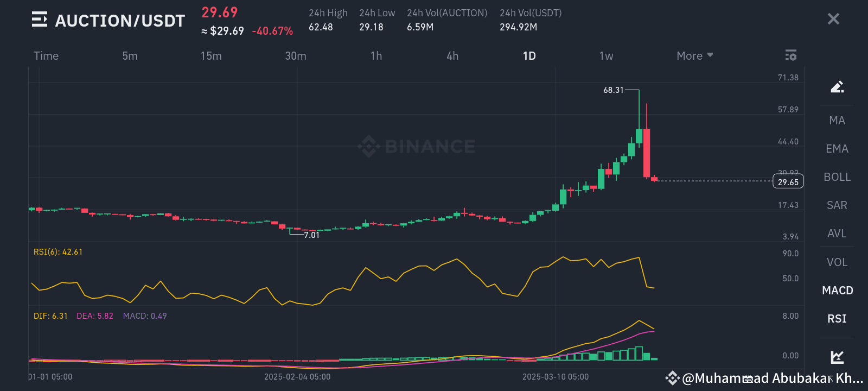This screenshot has width=868, height=391.
Task: Click the 24h Low value 29.18
Action: tap(371, 27)
